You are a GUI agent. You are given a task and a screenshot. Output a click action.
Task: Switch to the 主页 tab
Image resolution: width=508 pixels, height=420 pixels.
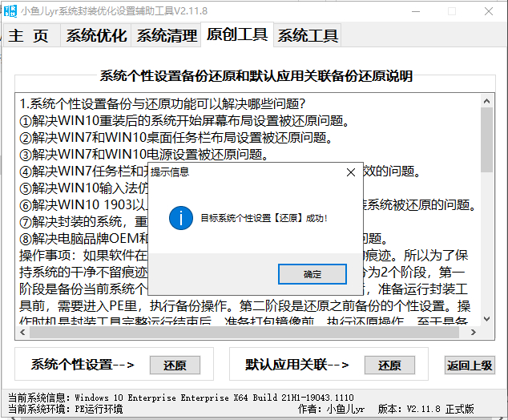pos(29,35)
